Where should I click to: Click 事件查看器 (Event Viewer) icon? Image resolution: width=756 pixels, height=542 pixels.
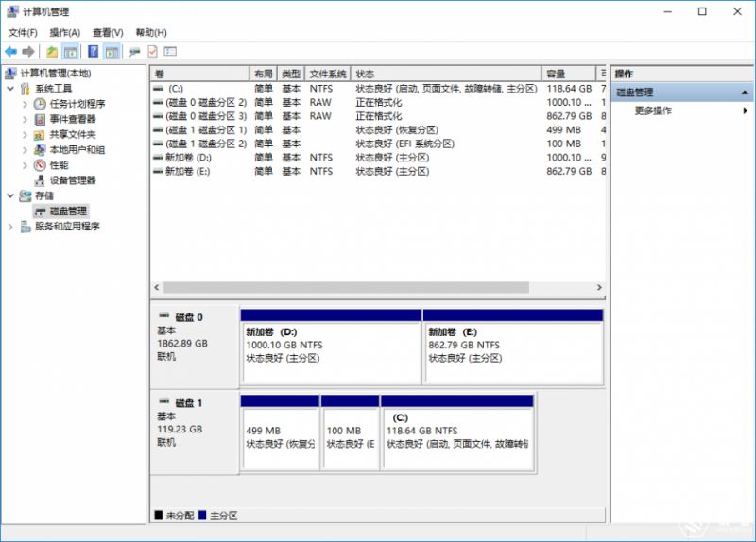40,119
